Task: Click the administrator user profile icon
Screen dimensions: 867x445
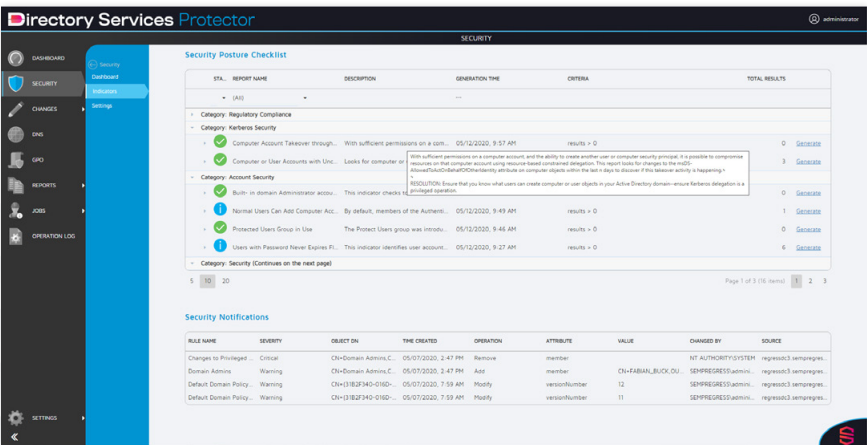Action: [814, 19]
